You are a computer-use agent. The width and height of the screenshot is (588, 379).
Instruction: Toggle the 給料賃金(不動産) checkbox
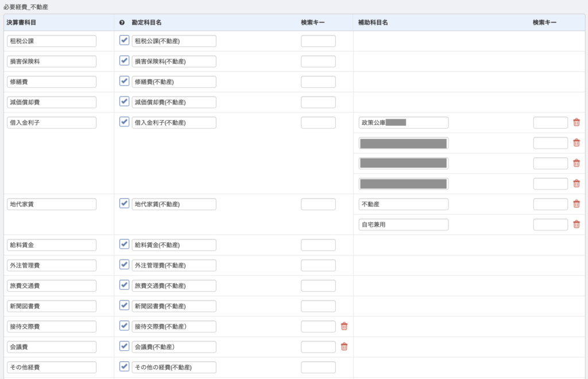[x=124, y=244]
